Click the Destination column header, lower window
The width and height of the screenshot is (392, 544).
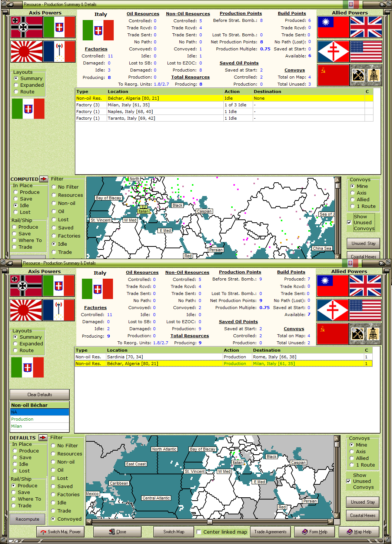click(x=308, y=350)
